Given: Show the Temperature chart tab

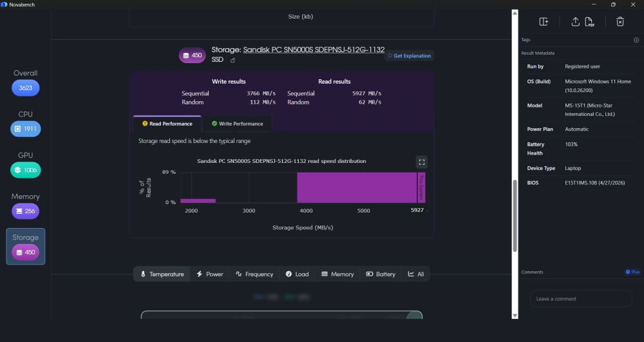Looking at the screenshot, I should (162, 274).
